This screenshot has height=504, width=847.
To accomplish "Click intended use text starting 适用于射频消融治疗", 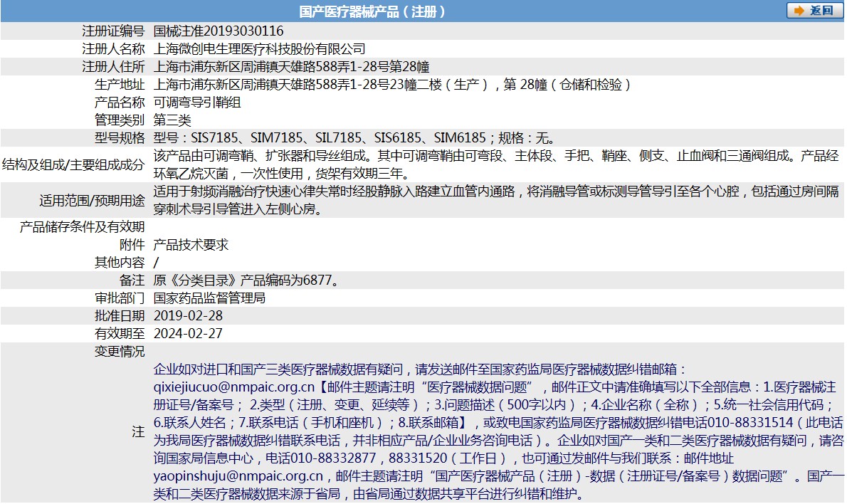I will (x=496, y=201).
